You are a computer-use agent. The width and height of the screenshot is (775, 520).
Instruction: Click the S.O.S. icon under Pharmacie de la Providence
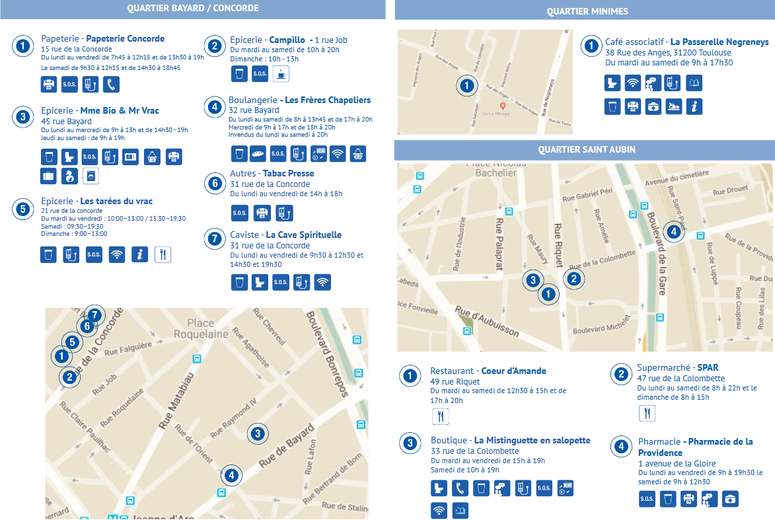tap(647, 498)
